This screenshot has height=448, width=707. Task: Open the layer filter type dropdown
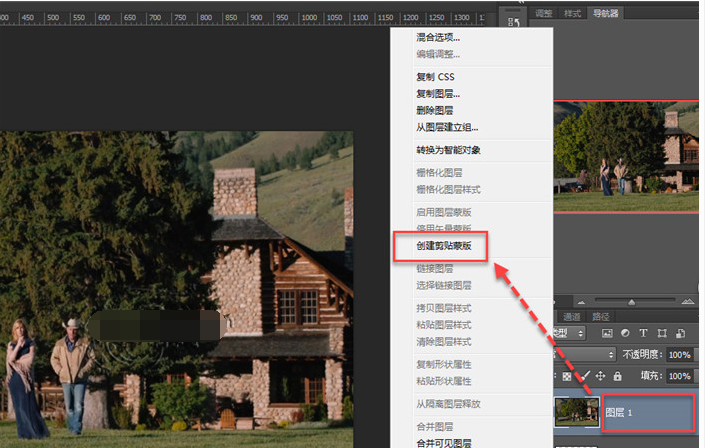[x=569, y=333]
